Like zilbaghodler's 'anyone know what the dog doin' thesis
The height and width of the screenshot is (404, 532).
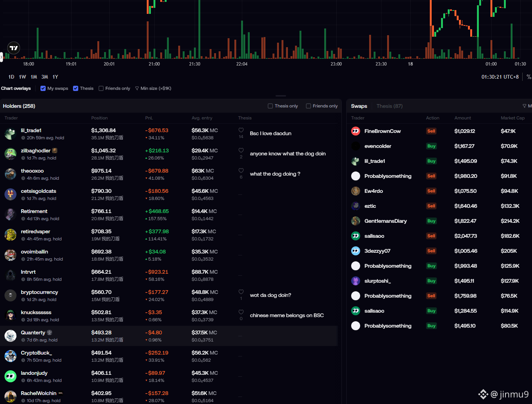241,151
